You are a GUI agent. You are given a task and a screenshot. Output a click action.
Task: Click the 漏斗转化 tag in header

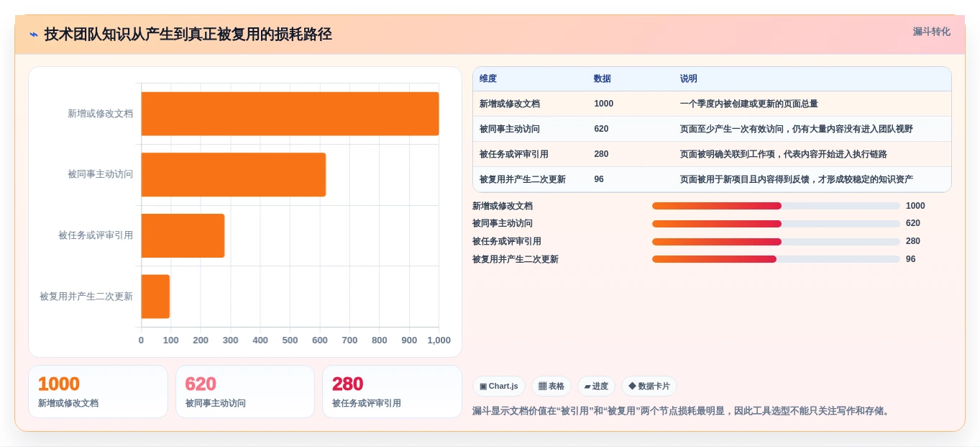[x=931, y=32]
